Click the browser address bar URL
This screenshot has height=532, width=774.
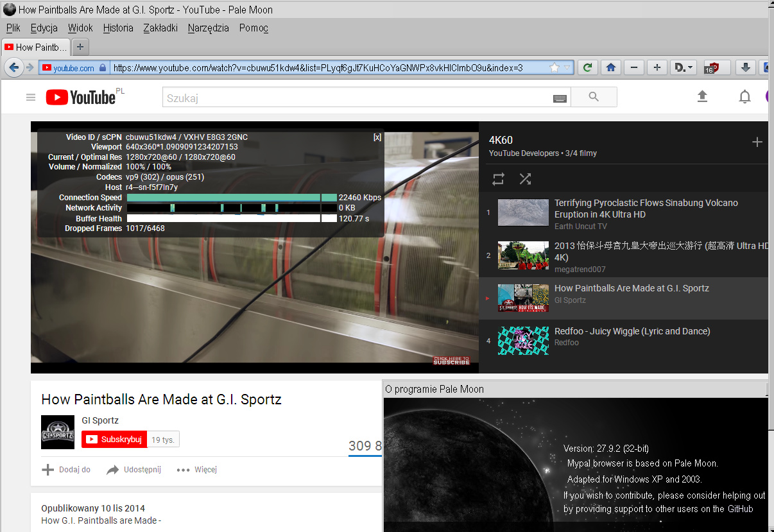pyautogui.click(x=318, y=68)
